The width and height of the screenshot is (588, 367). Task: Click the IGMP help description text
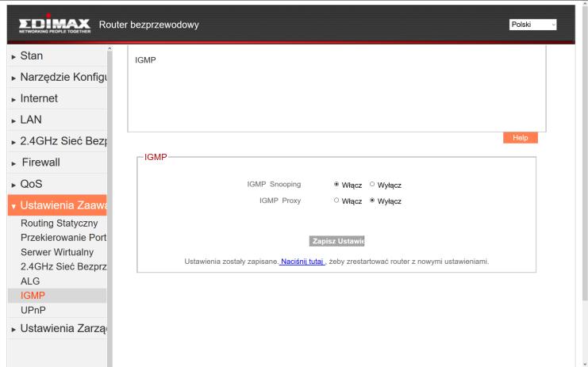[145, 60]
